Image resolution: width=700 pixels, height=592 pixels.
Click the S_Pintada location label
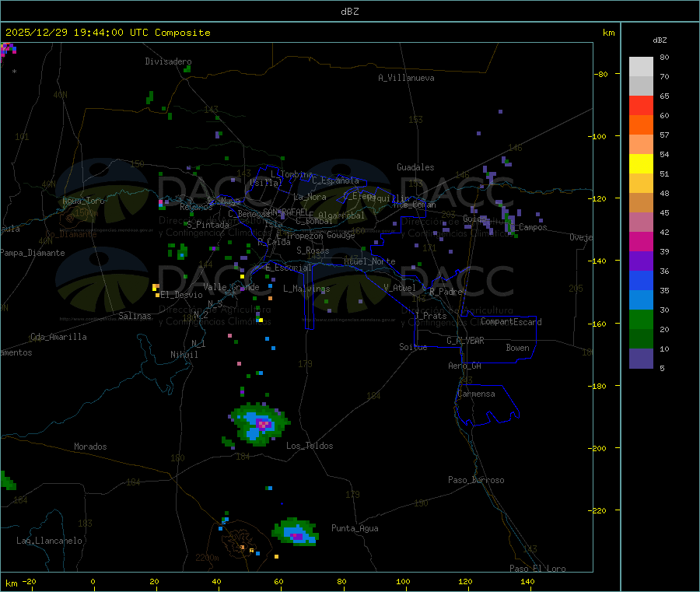208,225
